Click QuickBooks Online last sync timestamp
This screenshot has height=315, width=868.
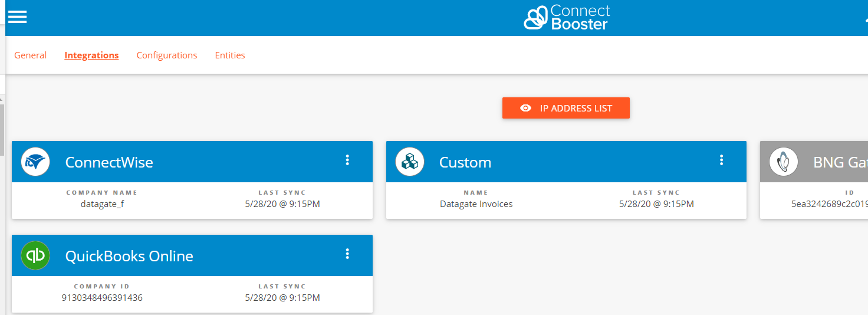coord(282,298)
